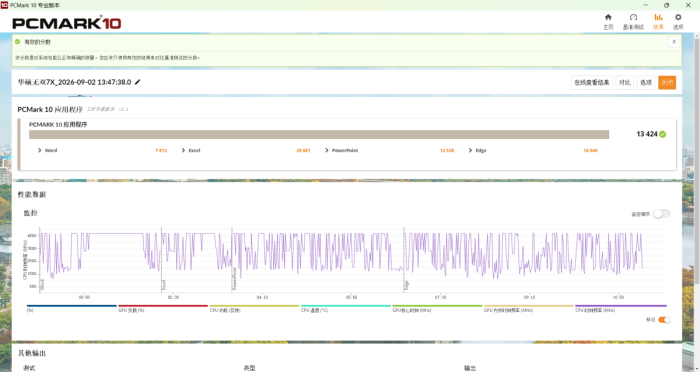The image size is (700, 372).
Task: Edit the result name with pencil icon
Action: tap(138, 82)
